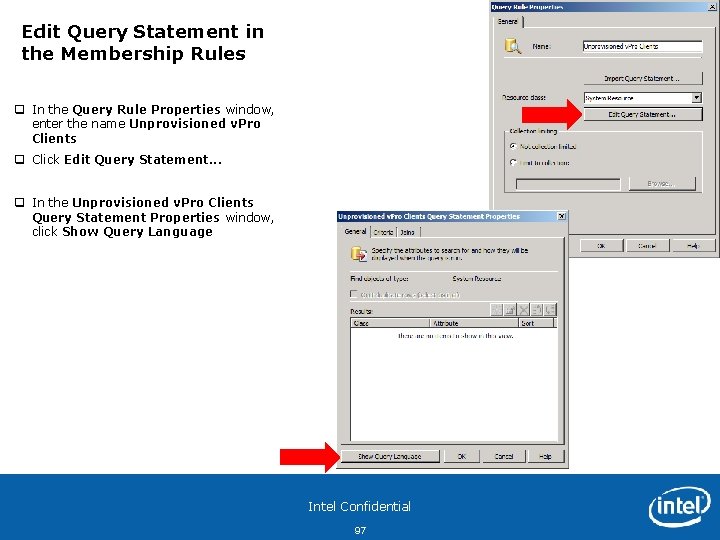Open the Resource class dropdown
The image size is (720, 540).
point(697,98)
